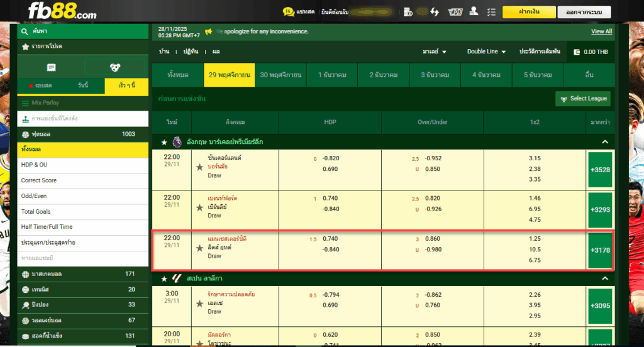Click the basketball sport icon
The height and width of the screenshot is (347, 644).
pos(25,274)
